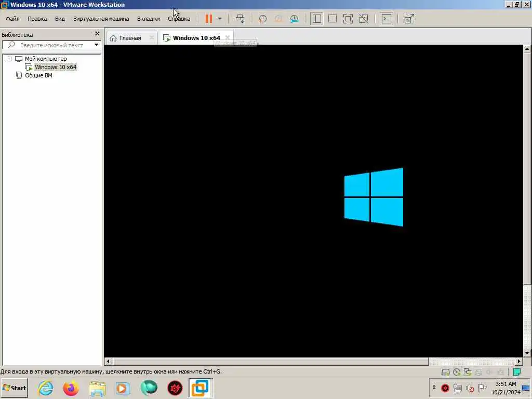The width and height of the screenshot is (532, 399).
Task: Open the Action Center flag icon
Action: (x=482, y=388)
